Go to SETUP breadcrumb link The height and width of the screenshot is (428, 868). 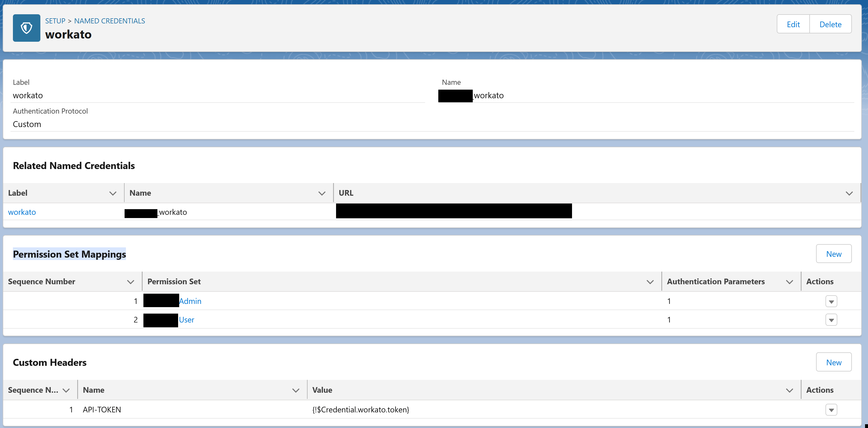[55, 21]
